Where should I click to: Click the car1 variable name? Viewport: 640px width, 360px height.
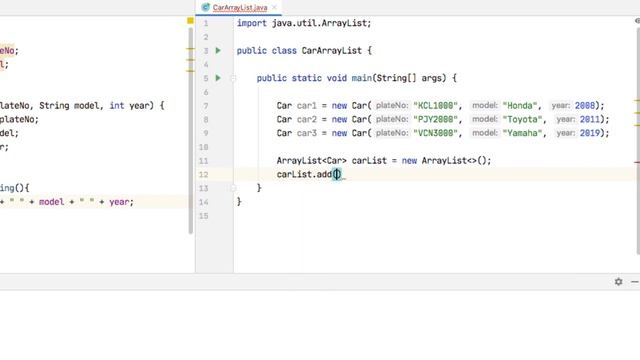pos(307,106)
